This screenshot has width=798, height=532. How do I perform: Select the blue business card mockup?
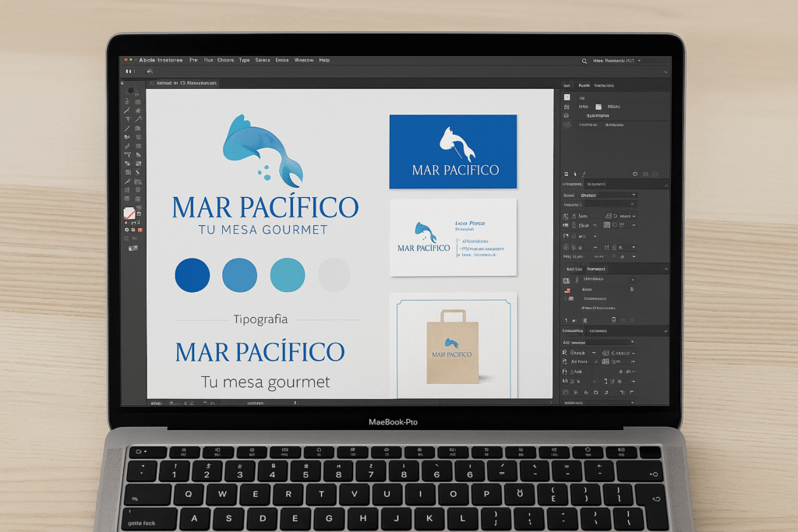tap(453, 151)
